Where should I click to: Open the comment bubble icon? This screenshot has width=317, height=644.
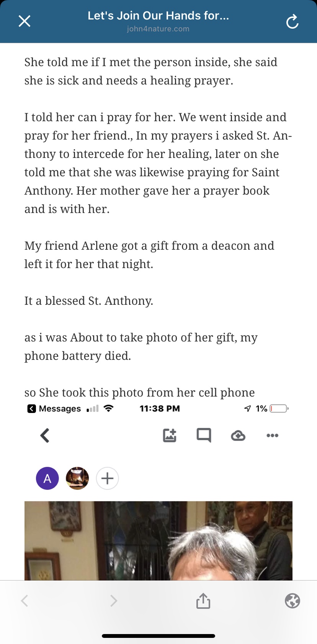(x=204, y=435)
